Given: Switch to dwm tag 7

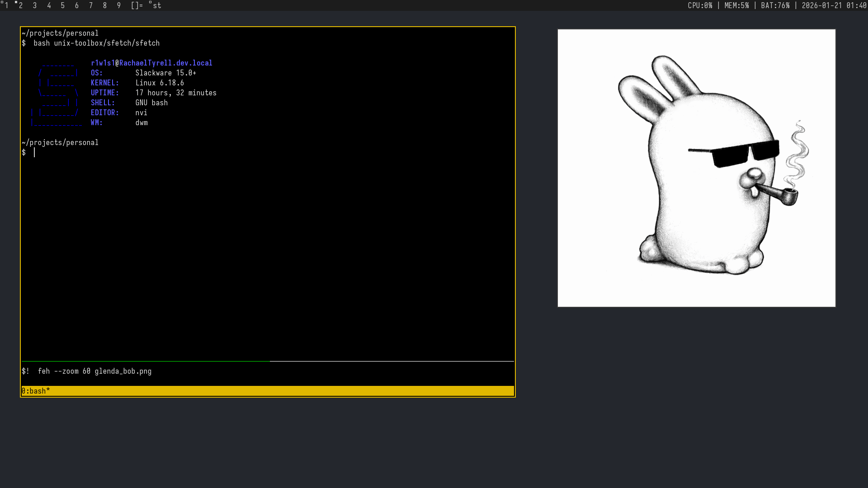Looking at the screenshot, I should click(x=91, y=5).
